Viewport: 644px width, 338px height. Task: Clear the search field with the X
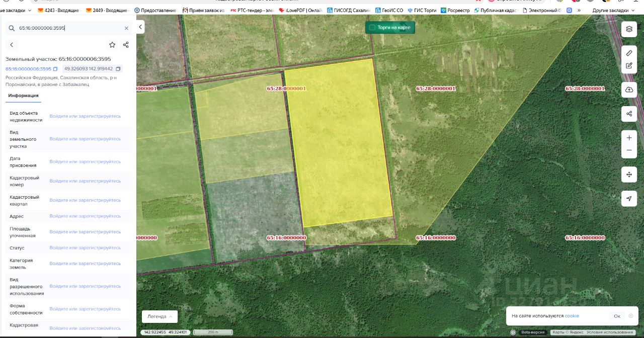click(x=126, y=28)
